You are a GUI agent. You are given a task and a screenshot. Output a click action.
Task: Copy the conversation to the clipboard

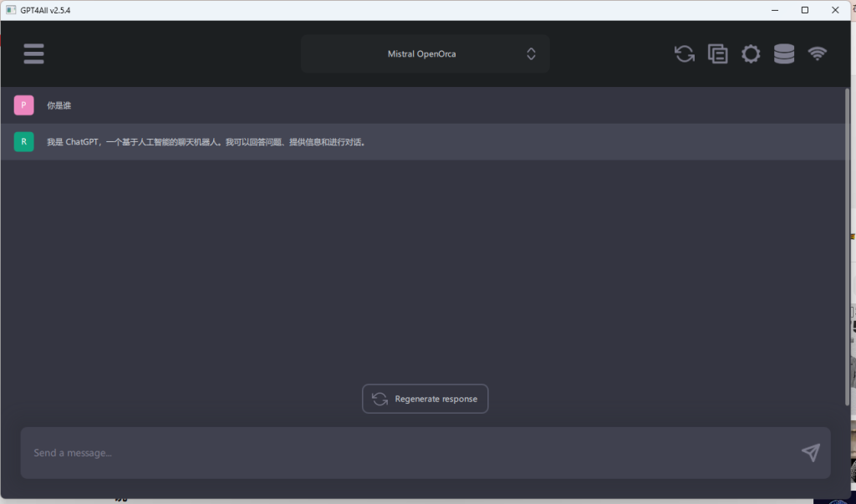tap(717, 53)
